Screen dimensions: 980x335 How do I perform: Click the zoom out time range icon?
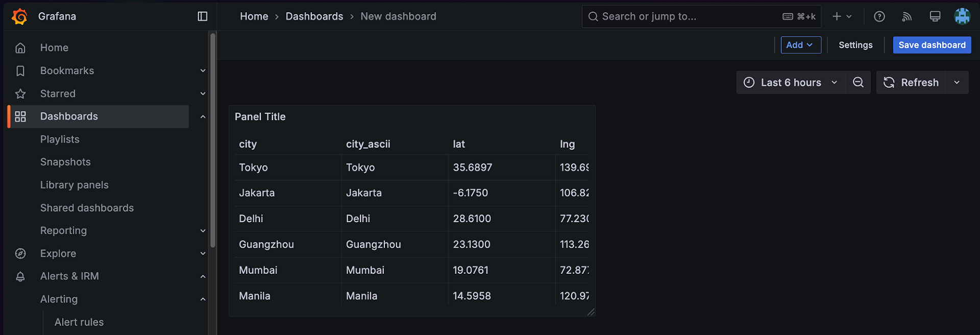tap(859, 82)
